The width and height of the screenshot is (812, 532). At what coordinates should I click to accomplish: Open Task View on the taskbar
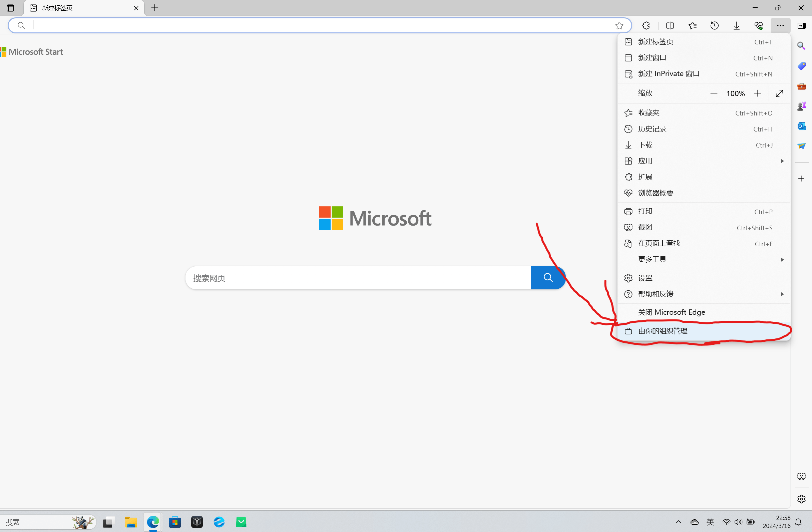coord(108,522)
